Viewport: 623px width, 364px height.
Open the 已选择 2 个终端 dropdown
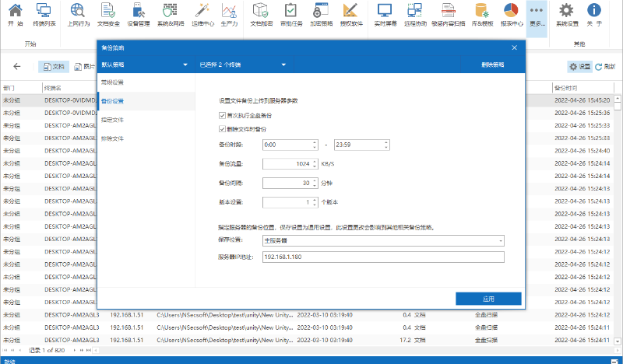(x=269, y=65)
